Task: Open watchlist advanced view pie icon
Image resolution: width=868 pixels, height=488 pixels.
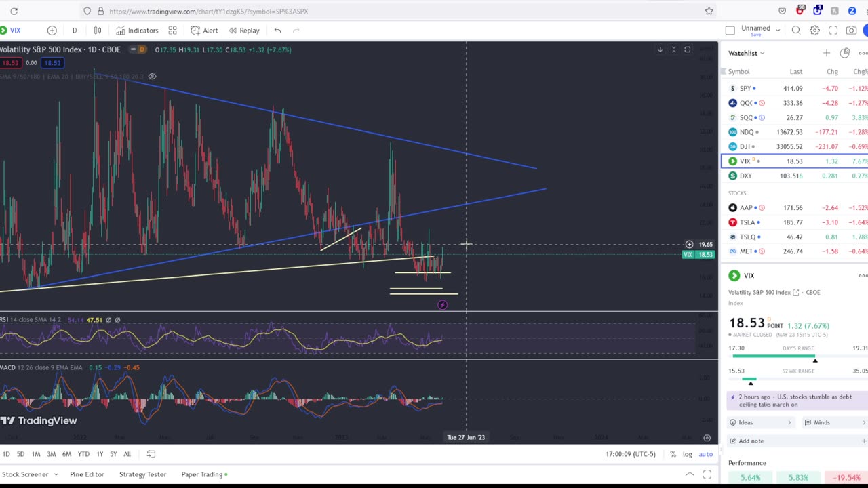Action: coord(844,53)
